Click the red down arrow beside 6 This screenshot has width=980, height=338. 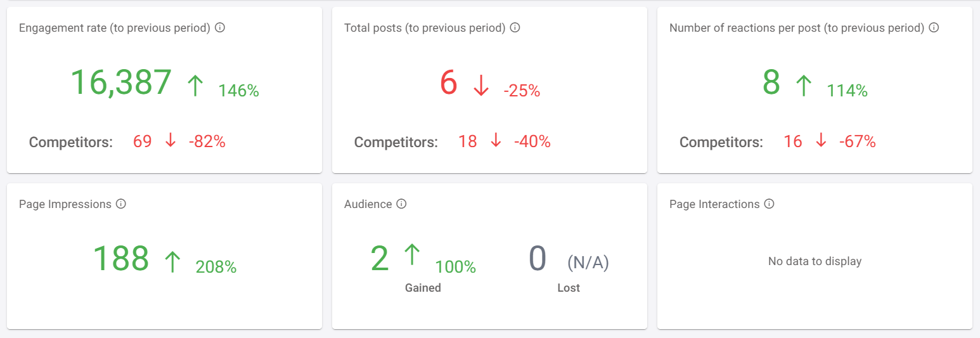tap(481, 85)
